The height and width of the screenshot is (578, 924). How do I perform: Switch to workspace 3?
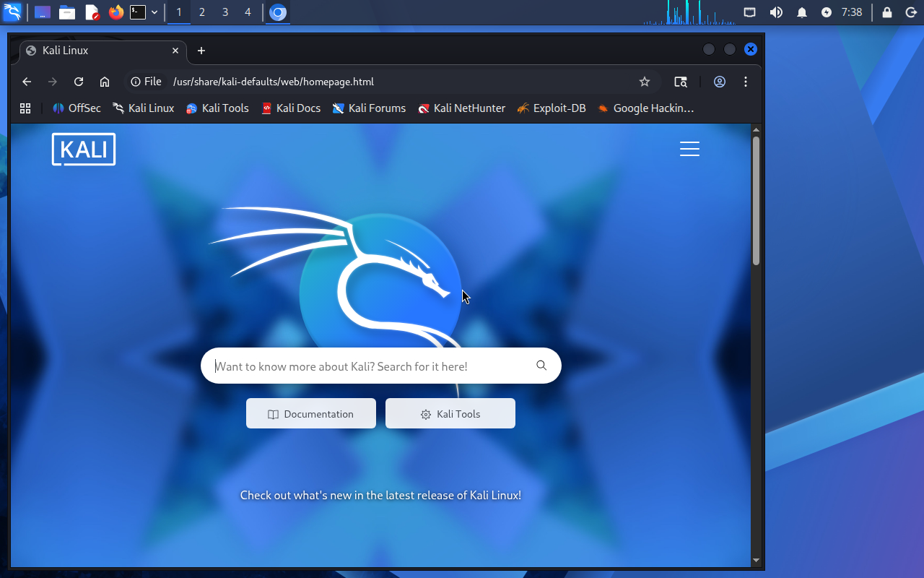[225, 12]
